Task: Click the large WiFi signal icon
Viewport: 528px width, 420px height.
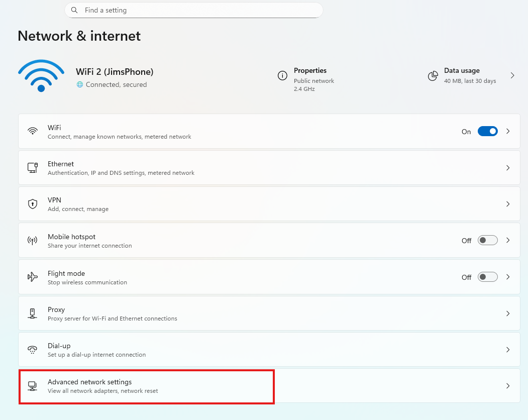Action: coord(41,75)
